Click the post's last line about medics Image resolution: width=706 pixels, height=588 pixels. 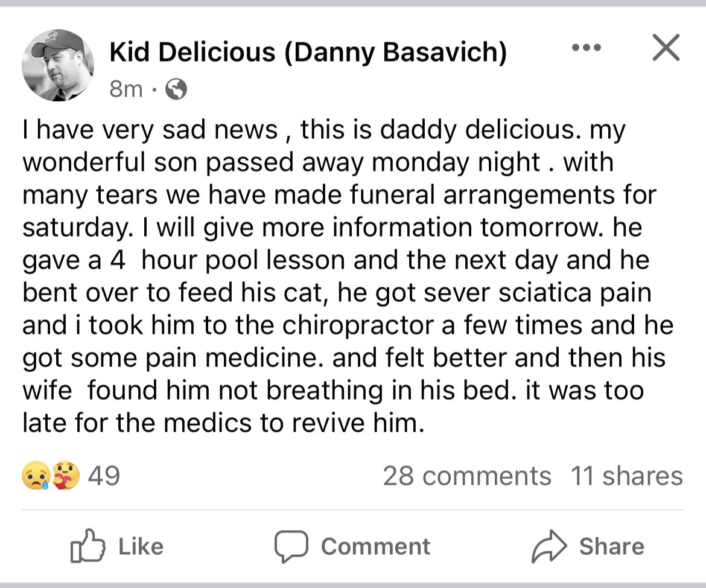point(220,423)
